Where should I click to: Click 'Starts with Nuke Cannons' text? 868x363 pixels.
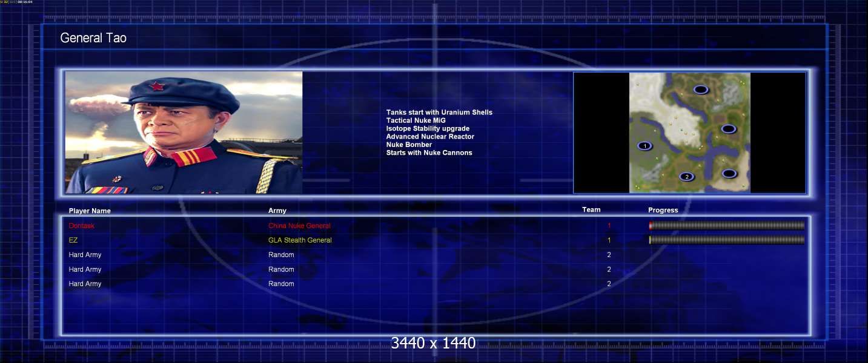point(429,152)
